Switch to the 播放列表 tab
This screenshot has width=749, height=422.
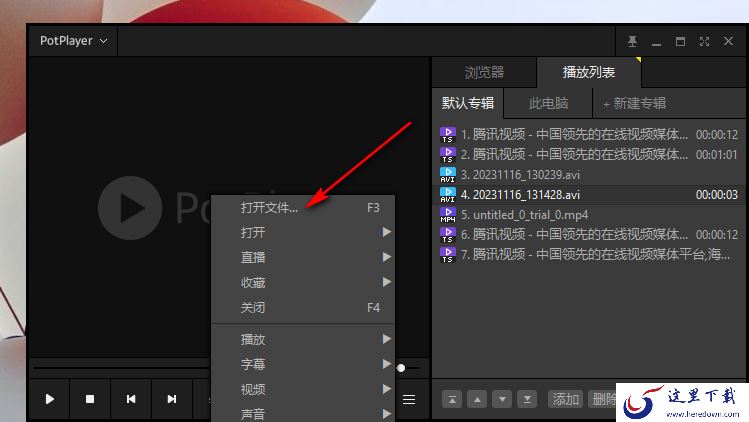click(588, 73)
